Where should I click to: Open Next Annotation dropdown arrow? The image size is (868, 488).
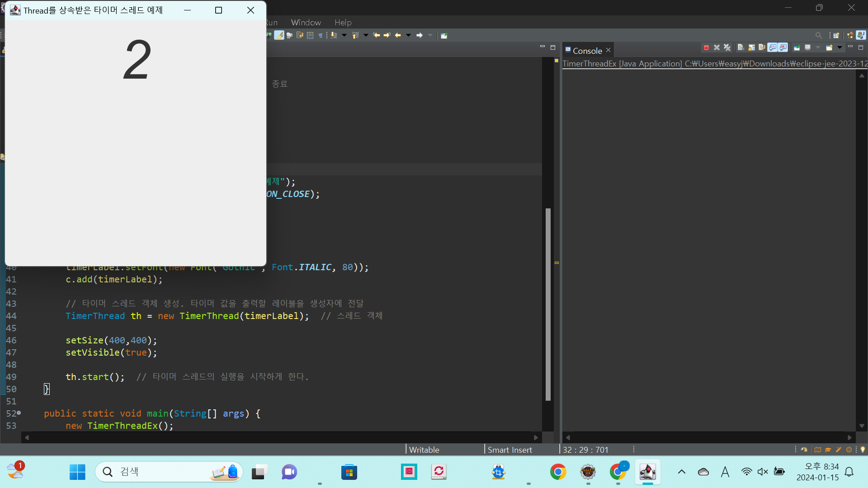(344, 35)
